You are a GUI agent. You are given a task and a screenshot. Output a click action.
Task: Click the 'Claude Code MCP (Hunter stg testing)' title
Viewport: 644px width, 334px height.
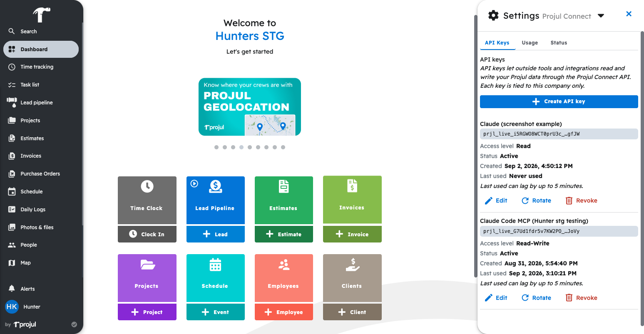[x=534, y=221]
